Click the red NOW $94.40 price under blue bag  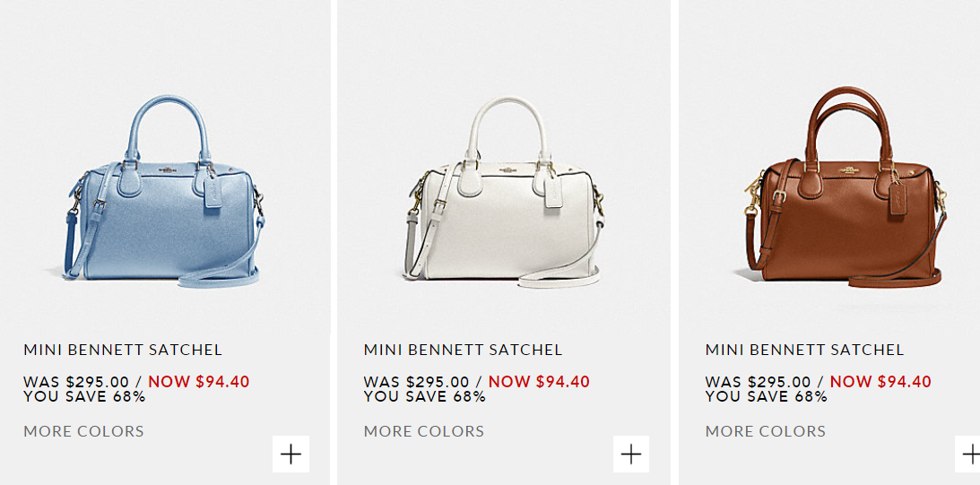point(199,381)
